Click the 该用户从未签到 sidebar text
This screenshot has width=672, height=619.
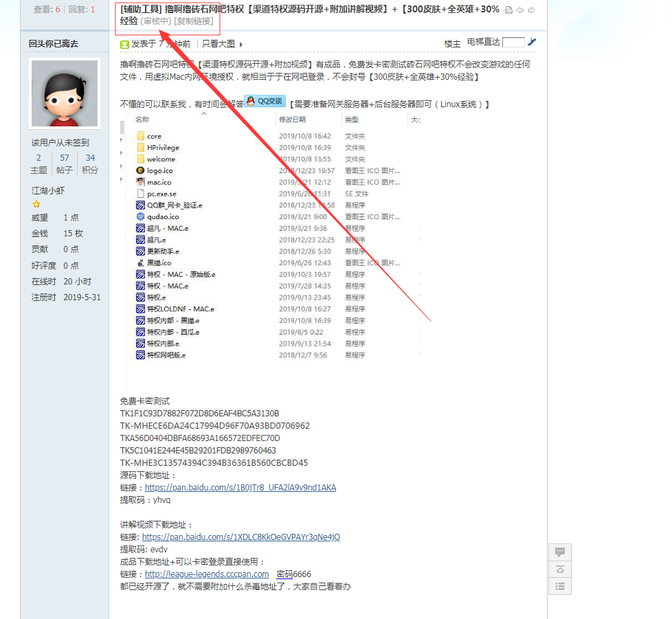pos(60,143)
